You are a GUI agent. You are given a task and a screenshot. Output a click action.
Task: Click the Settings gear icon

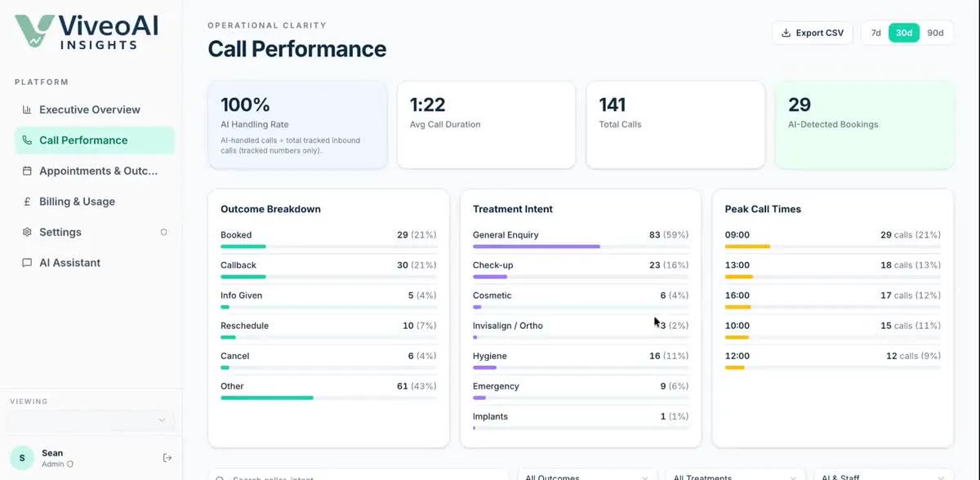click(27, 232)
